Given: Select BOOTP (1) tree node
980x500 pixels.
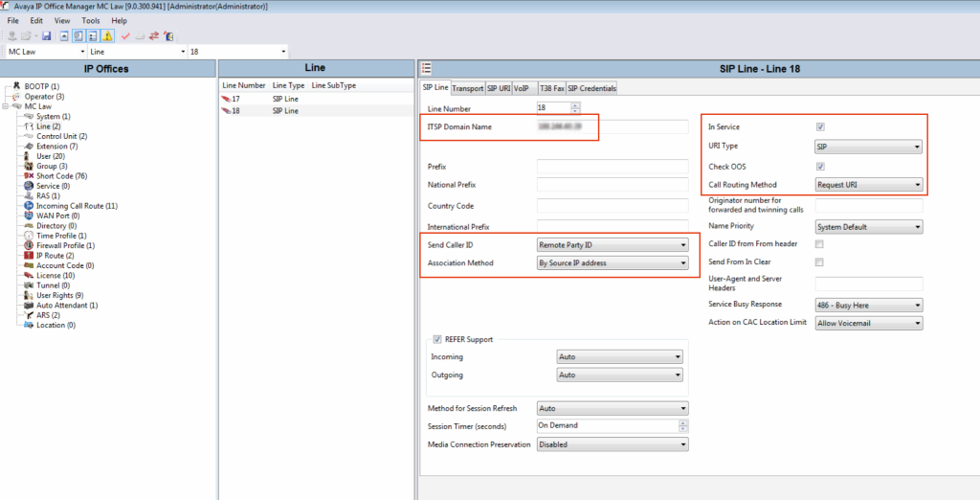Looking at the screenshot, I should (42, 86).
